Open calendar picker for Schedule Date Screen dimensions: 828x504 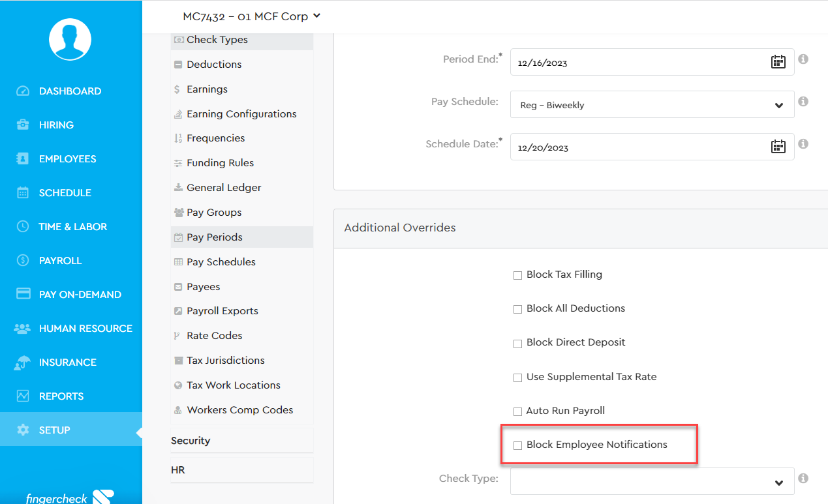click(778, 147)
